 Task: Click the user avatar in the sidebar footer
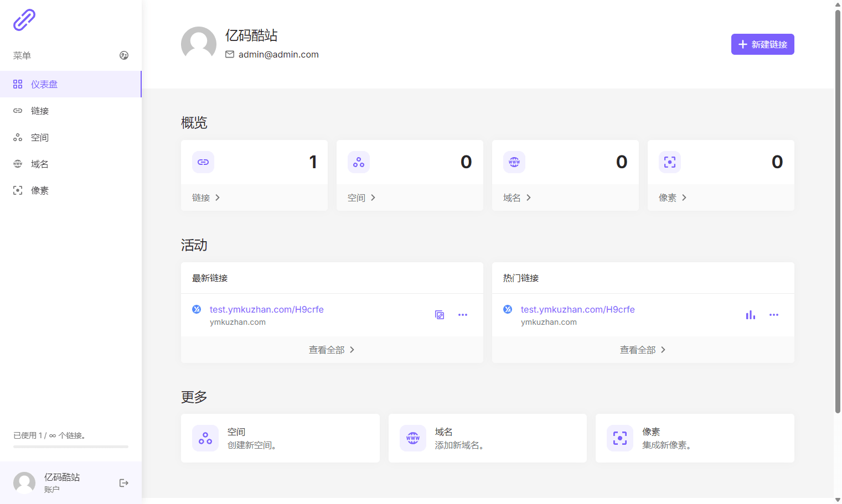[x=24, y=483]
